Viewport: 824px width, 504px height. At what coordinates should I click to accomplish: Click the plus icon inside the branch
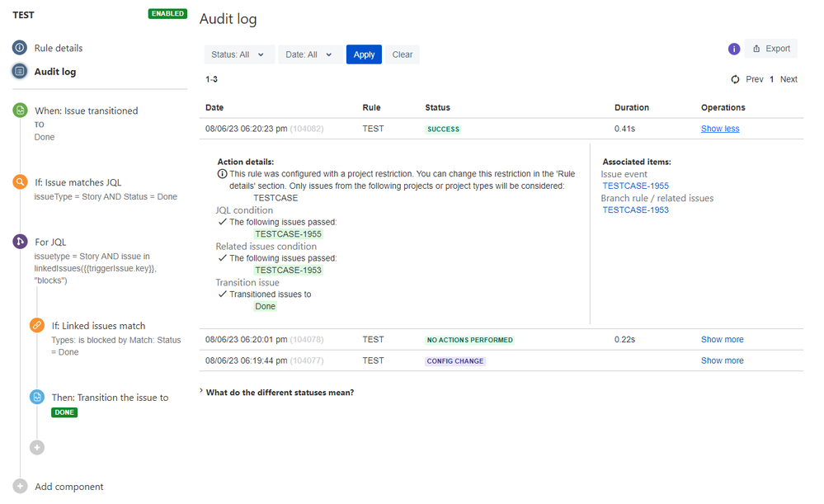tap(37, 448)
